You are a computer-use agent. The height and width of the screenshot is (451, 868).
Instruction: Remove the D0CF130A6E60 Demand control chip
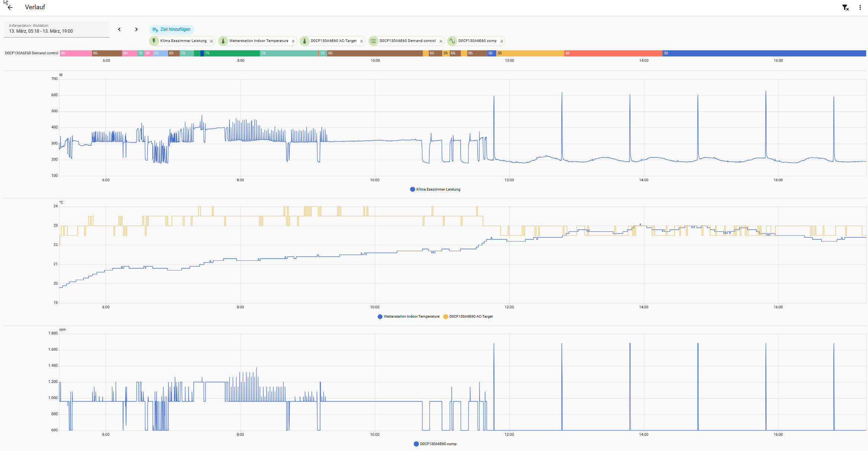click(x=441, y=41)
